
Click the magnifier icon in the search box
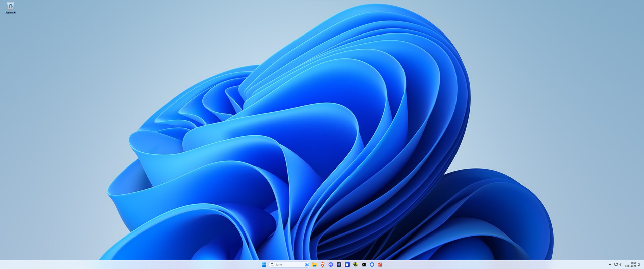pos(272,265)
